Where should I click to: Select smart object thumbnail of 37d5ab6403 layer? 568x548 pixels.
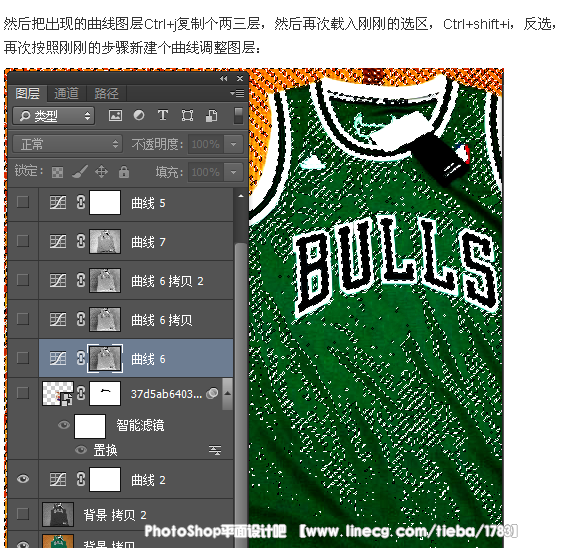click(x=58, y=393)
